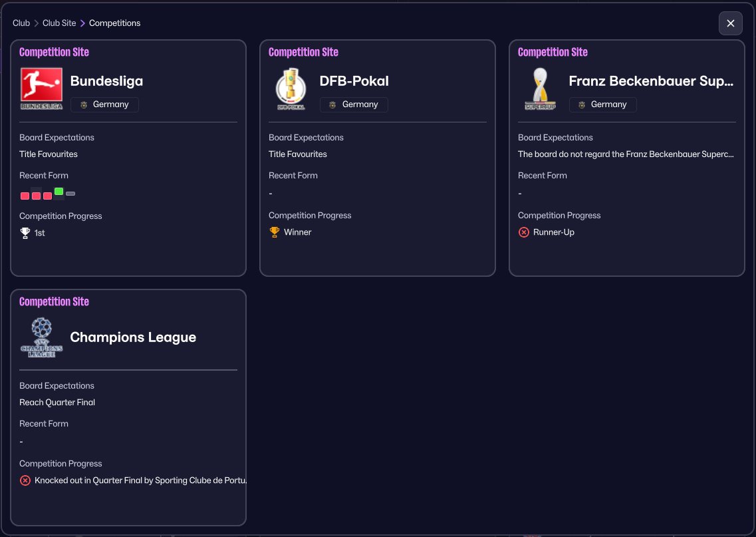Click the Champions League logo
Viewport: 756px width, 537px height.
pyautogui.click(x=41, y=337)
